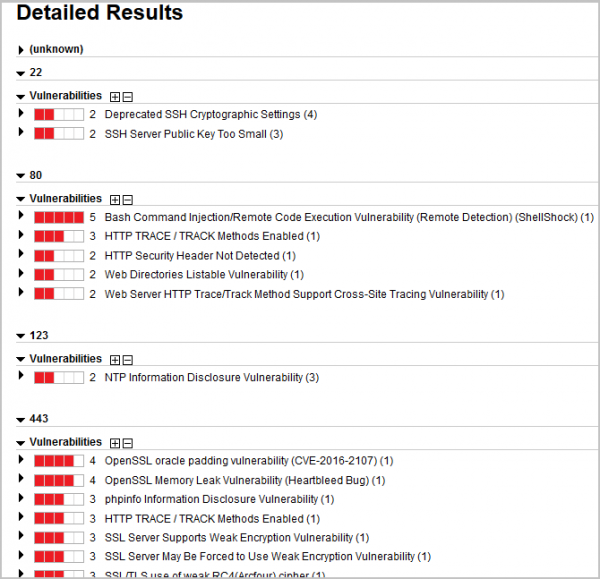Screen dimensions: 600x579
Task: Click the minus icon in port 123 Vulnerabilities
Action: click(x=127, y=360)
